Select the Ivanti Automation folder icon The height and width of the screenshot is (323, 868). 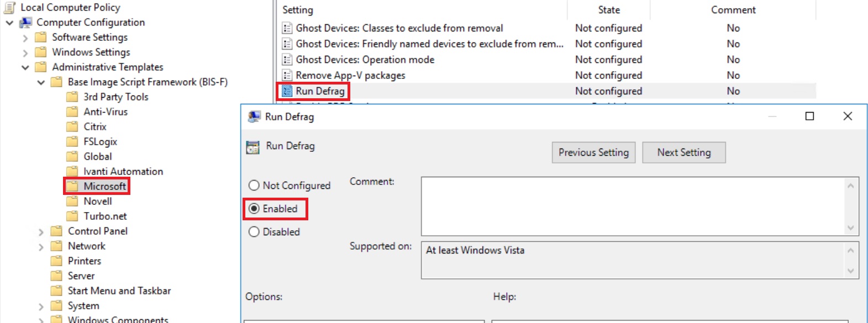tap(72, 171)
